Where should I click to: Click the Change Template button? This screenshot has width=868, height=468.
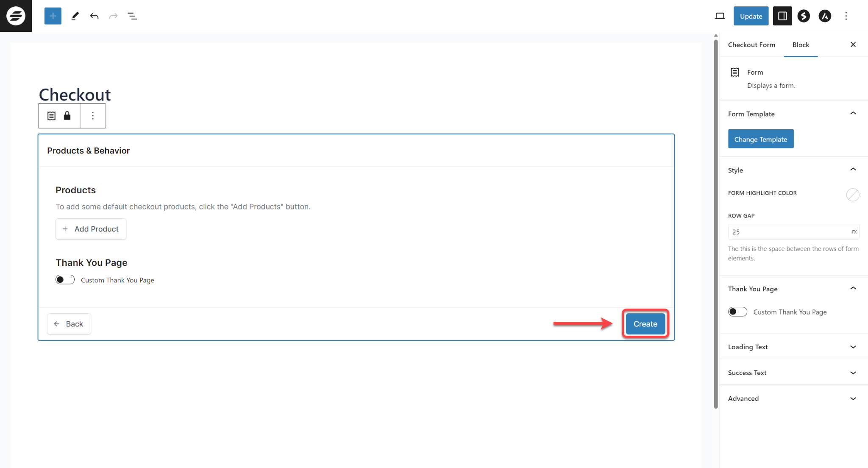(x=761, y=139)
